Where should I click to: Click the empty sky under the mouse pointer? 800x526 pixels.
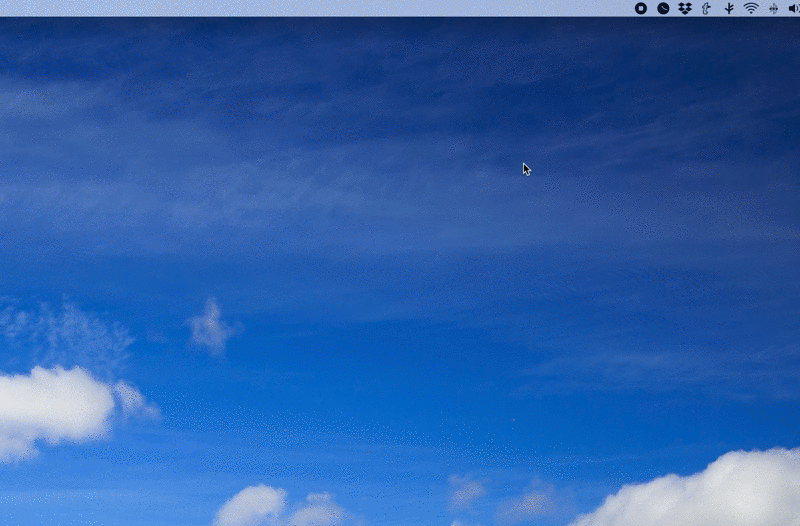pos(528,184)
